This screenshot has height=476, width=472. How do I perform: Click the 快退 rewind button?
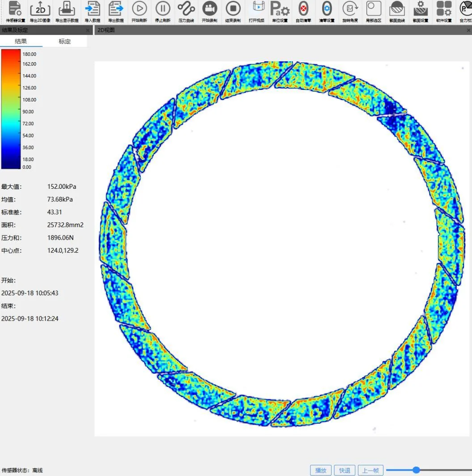pyautogui.click(x=344, y=470)
